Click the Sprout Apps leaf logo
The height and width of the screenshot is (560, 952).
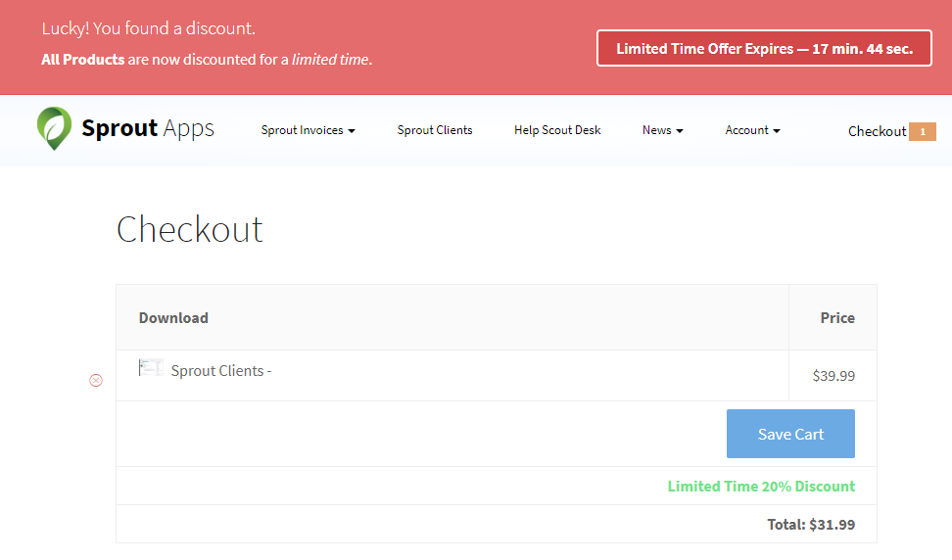tap(54, 128)
